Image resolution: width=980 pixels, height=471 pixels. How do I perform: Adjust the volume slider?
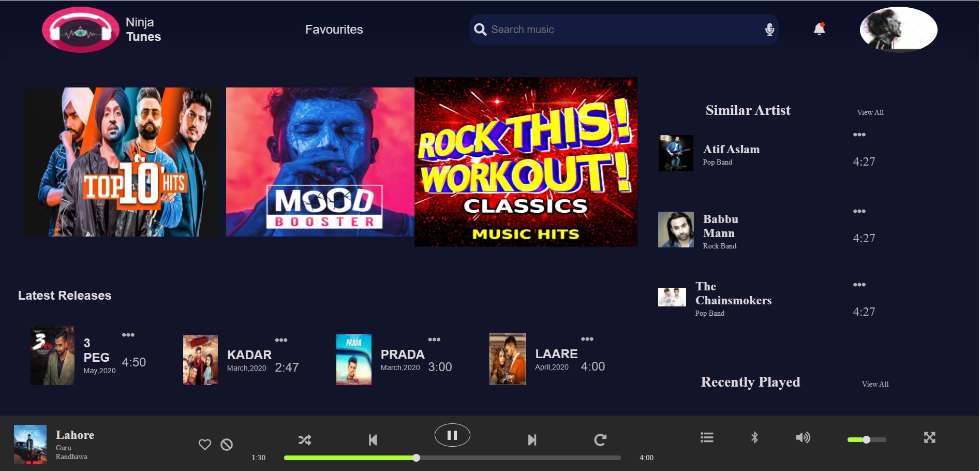(x=867, y=439)
